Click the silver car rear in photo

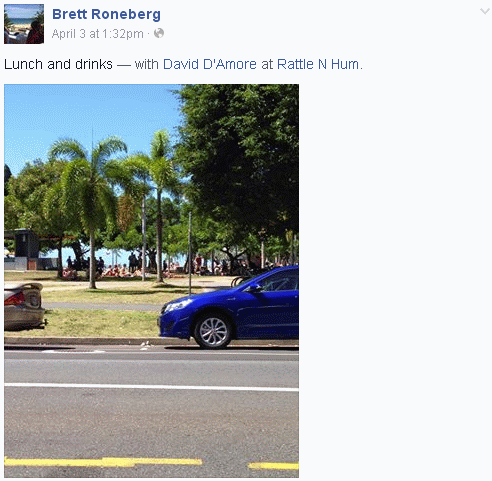(x=24, y=306)
